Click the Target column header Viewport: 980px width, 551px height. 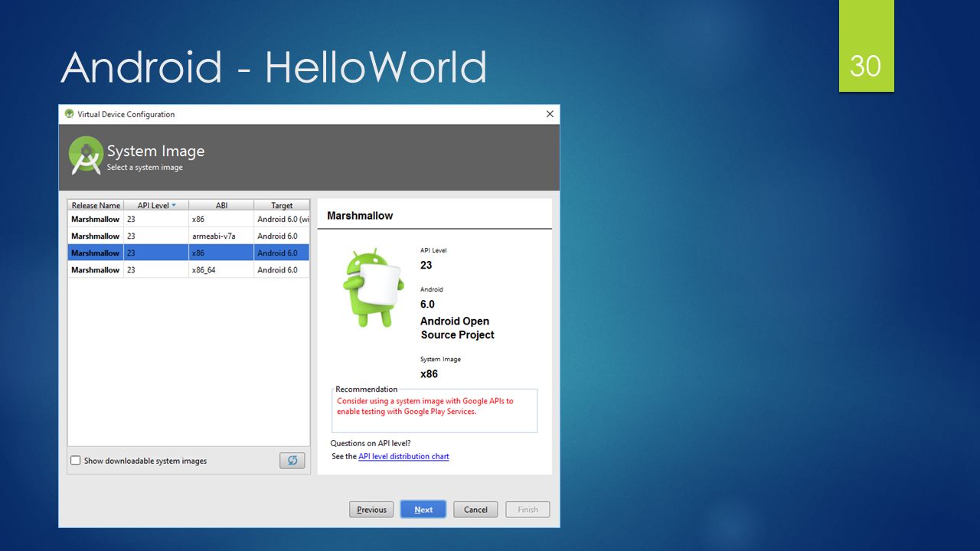click(x=282, y=205)
